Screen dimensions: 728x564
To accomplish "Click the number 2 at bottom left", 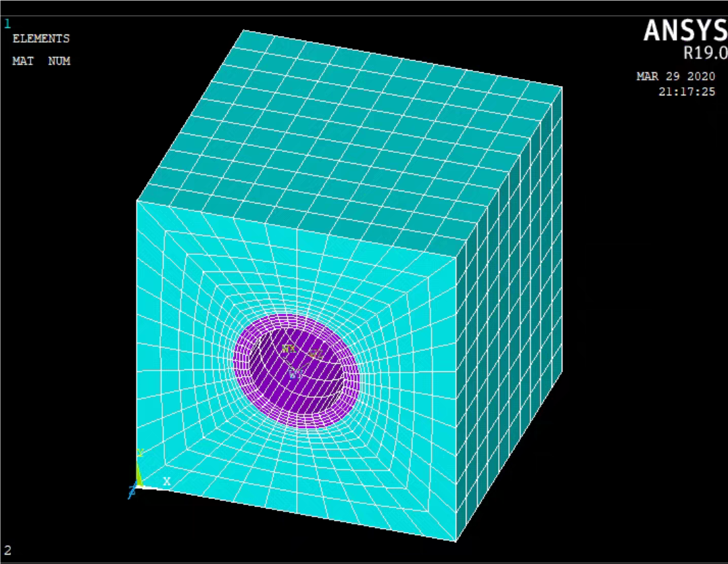I will 8,550.
